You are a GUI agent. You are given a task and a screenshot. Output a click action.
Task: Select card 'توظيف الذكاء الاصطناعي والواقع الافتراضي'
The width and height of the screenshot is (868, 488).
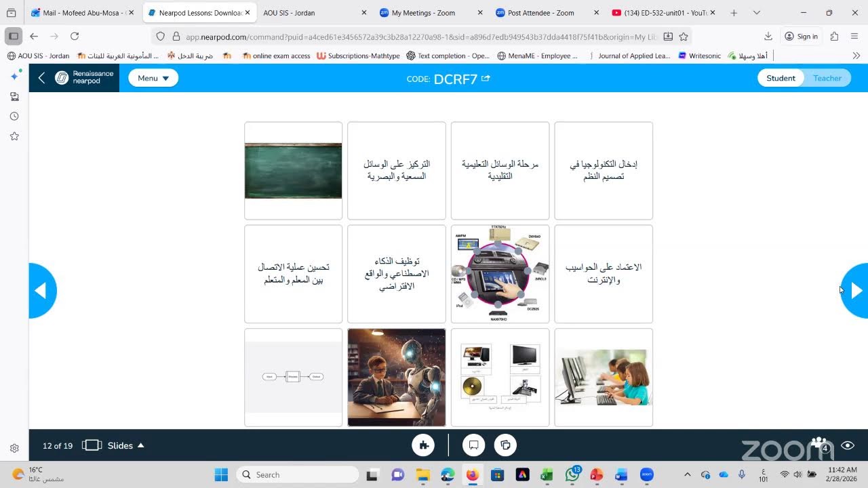(x=397, y=274)
